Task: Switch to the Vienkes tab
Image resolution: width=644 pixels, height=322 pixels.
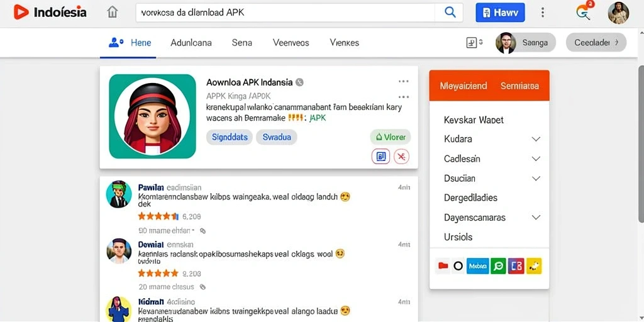Action: coord(344,43)
